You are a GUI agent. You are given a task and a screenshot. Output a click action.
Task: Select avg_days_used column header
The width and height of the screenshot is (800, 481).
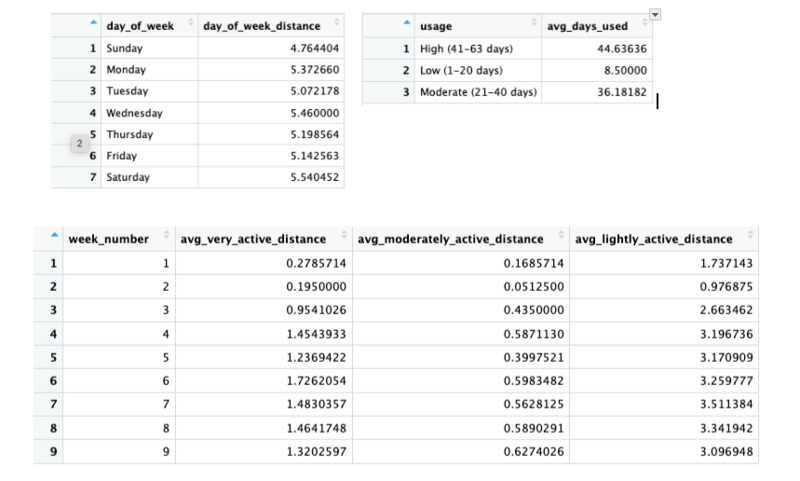coord(597,26)
